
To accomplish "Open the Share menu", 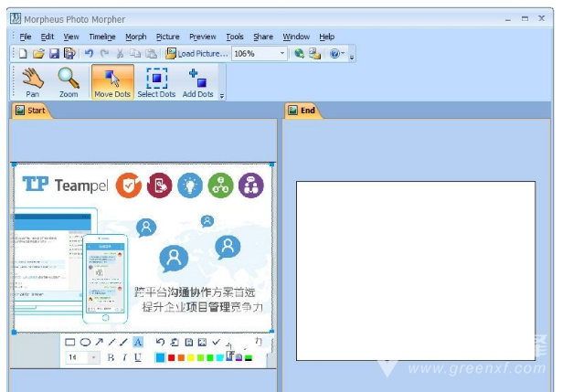I will [263, 37].
